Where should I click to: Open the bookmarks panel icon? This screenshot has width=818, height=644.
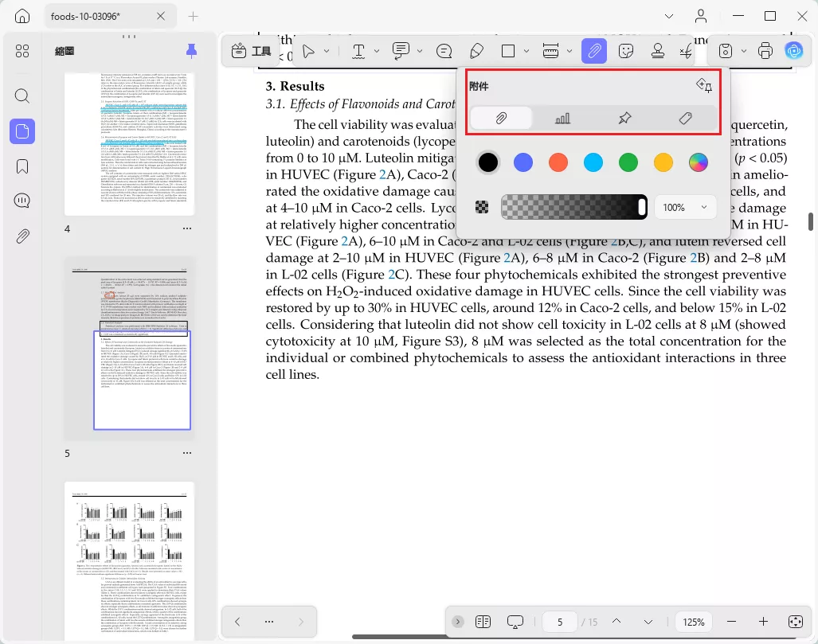tap(22, 166)
